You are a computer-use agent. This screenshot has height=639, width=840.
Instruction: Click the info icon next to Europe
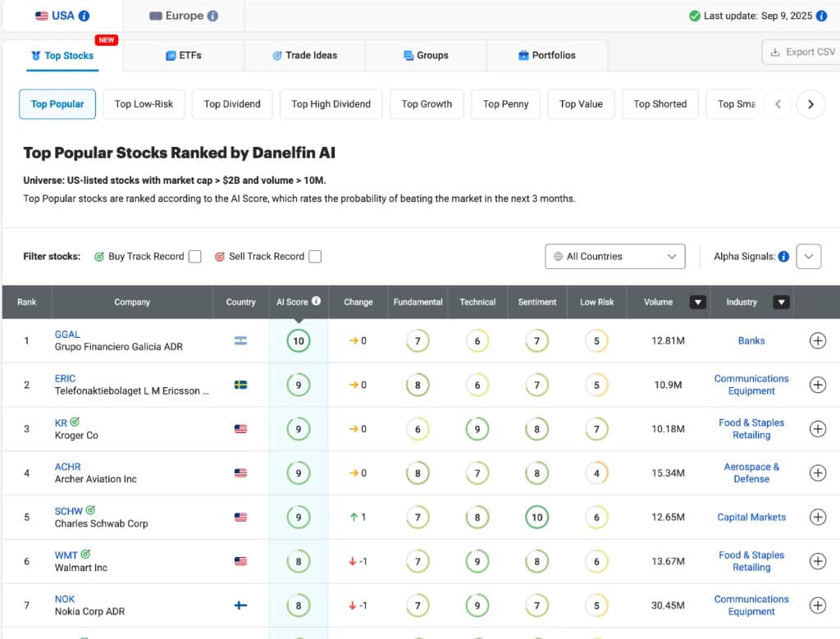pos(212,16)
